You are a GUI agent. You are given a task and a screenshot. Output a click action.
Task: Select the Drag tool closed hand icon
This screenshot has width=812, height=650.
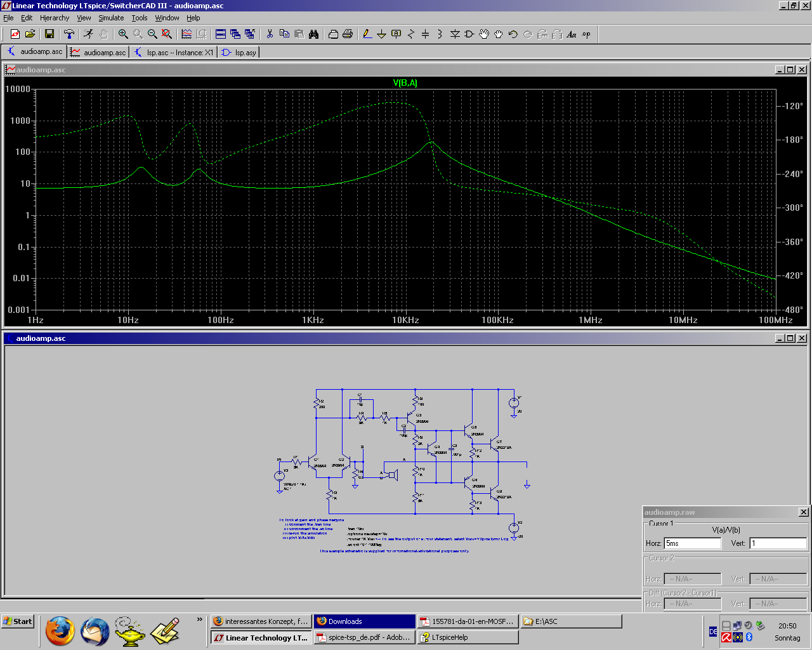499,34
